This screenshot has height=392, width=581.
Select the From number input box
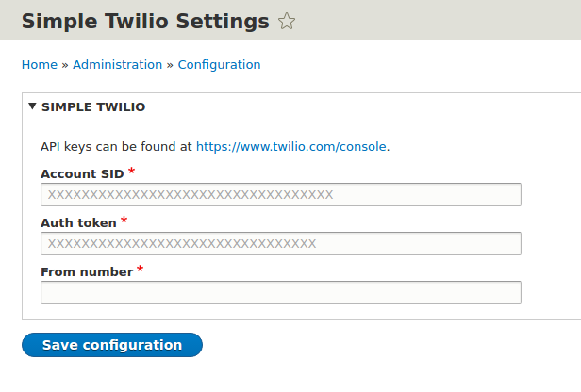(281, 293)
